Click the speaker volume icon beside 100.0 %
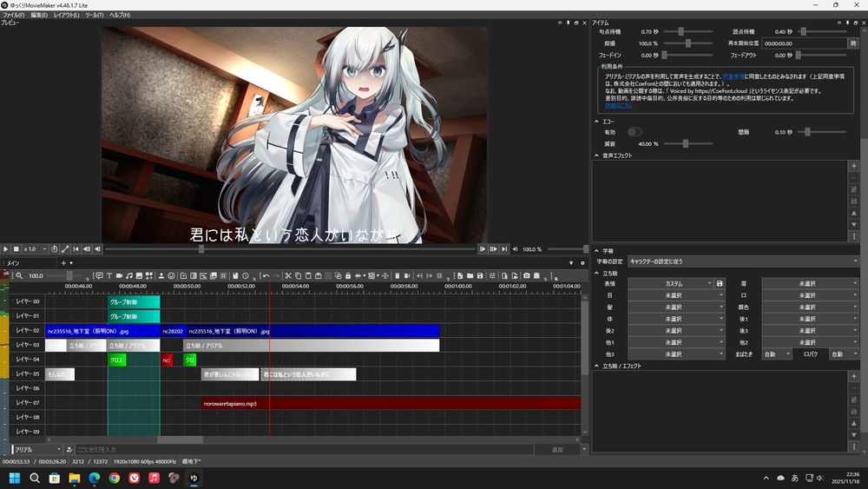This screenshot has width=868, height=489. (x=515, y=249)
